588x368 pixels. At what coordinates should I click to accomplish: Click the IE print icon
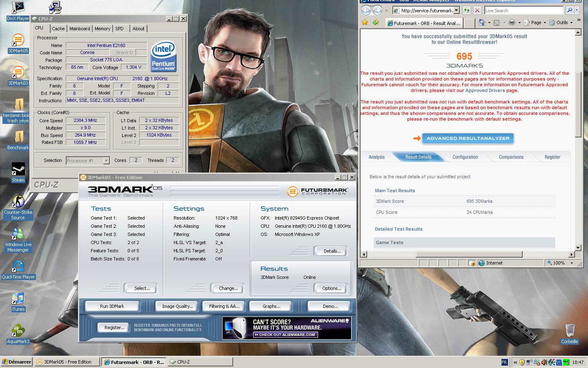(512, 22)
